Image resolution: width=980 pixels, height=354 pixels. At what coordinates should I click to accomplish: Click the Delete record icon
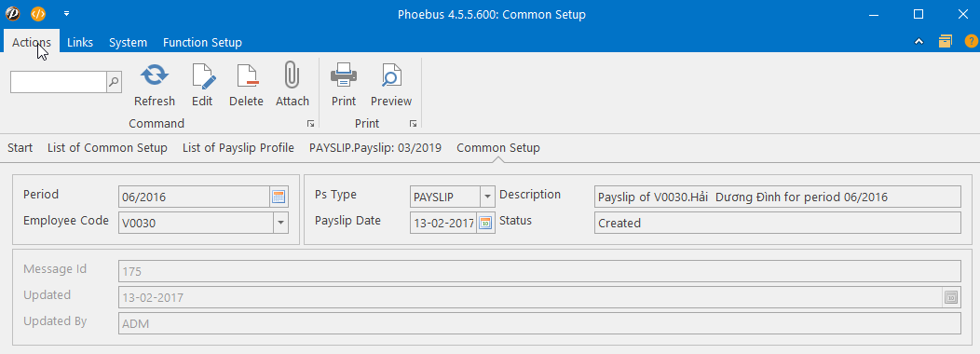click(247, 75)
